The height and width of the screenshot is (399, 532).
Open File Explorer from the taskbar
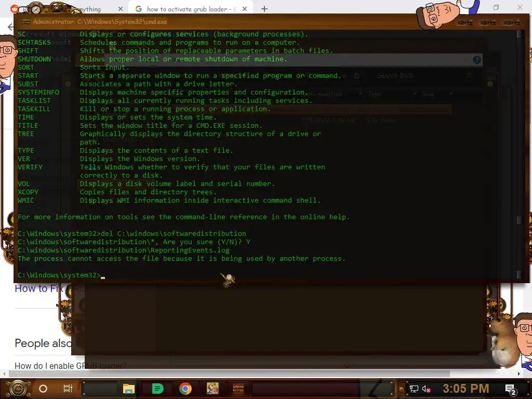point(129,389)
